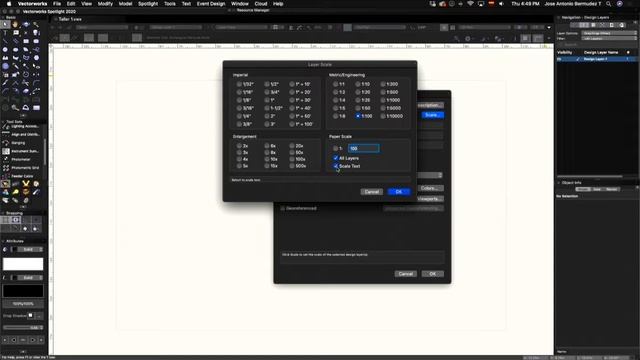Select the 1/4" imperial scale radio
This screenshot has height=360, width=640.
(239, 116)
